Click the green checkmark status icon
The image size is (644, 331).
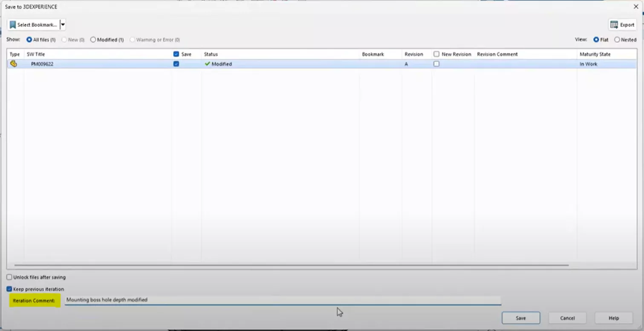208,64
